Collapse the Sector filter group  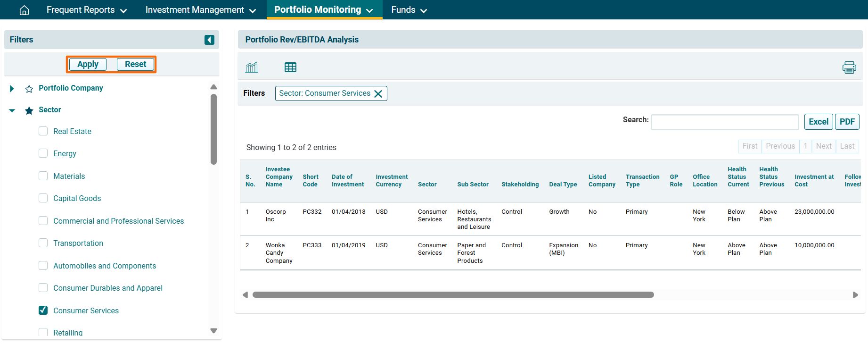coord(12,110)
